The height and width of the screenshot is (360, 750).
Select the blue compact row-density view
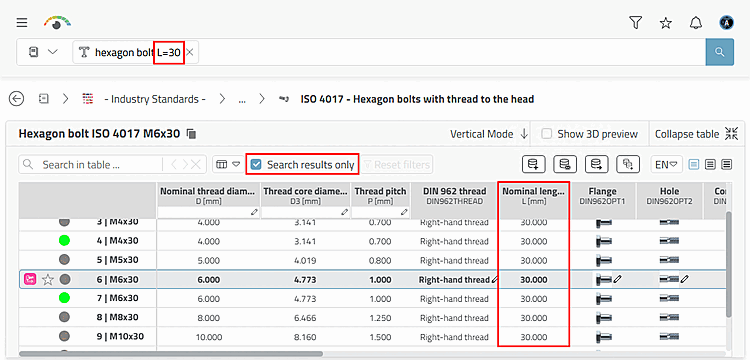694,165
